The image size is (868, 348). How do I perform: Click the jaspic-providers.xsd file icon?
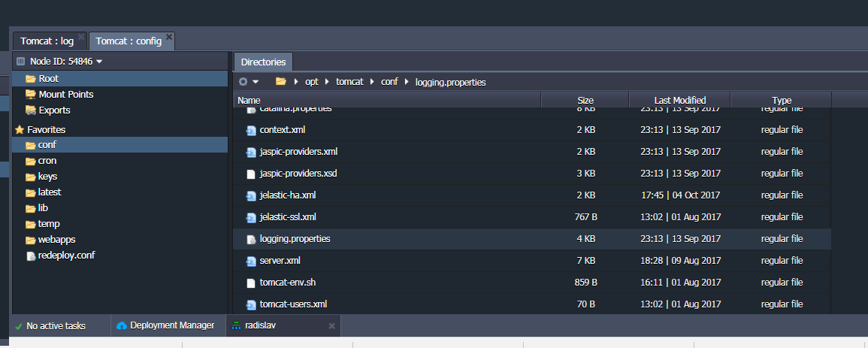[251, 174]
